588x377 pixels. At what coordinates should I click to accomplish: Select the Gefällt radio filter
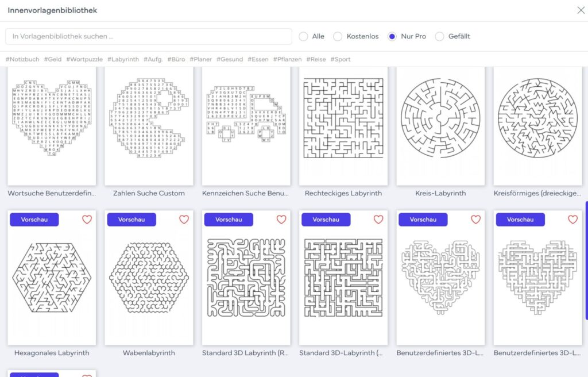(x=439, y=36)
